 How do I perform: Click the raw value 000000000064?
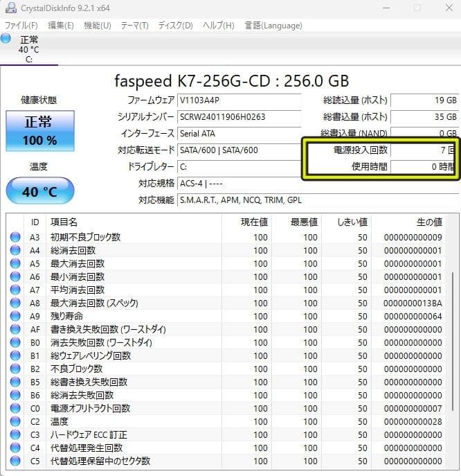(x=413, y=316)
